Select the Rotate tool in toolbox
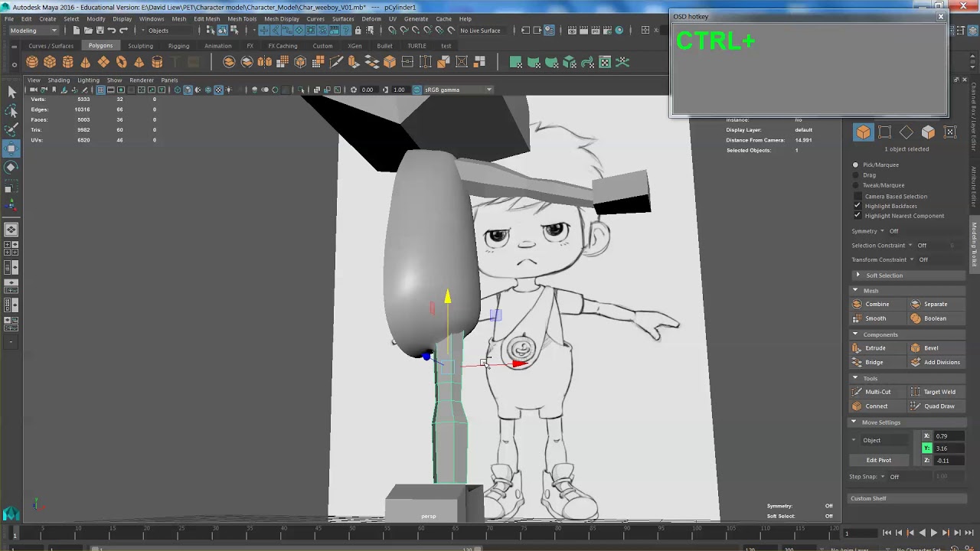Image resolution: width=980 pixels, height=551 pixels. point(11,167)
